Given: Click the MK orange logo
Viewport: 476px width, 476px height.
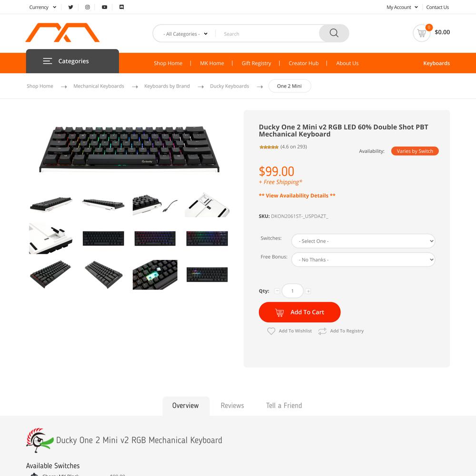Looking at the screenshot, I should pos(62,32).
